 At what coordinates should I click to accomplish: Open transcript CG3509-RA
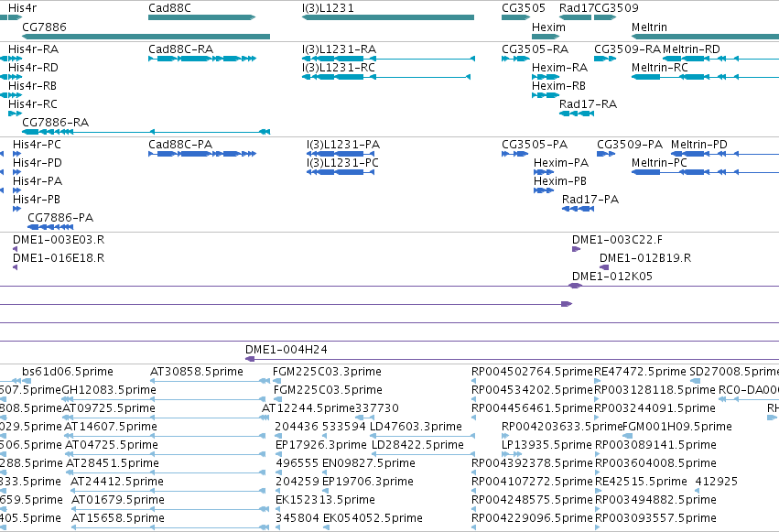(x=627, y=49)
